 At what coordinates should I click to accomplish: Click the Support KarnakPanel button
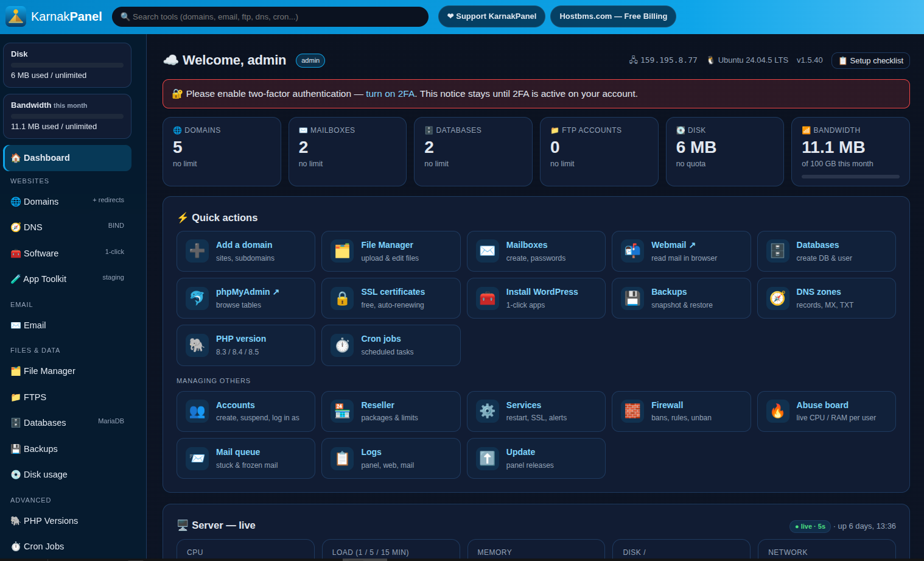(492, 16)
